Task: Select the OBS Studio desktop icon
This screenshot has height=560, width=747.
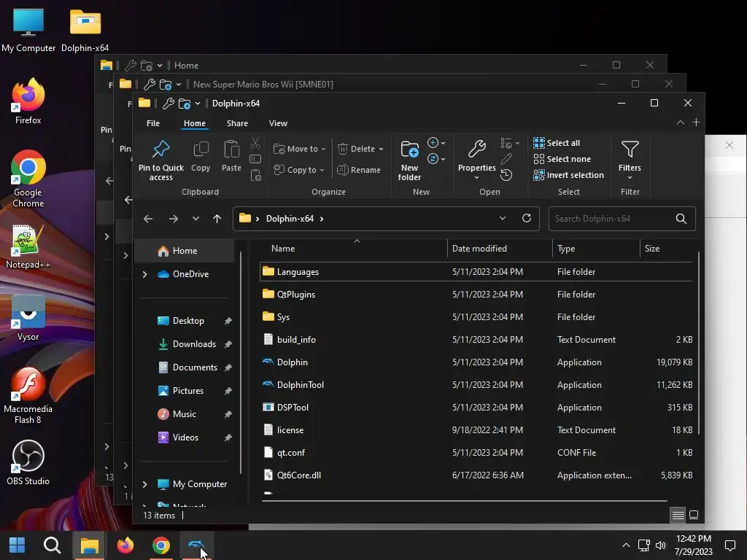Action: (x=28, y=462)
